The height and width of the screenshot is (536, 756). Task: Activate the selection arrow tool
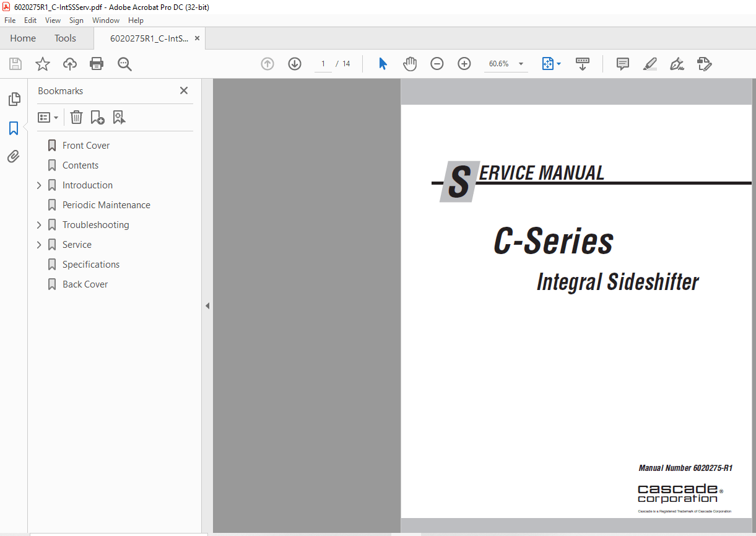383,64
